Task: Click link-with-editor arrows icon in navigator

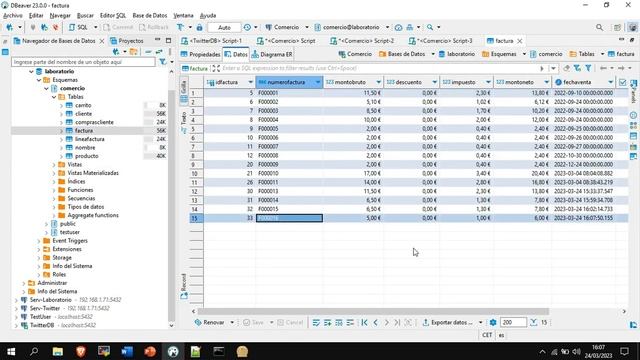Action: click(x=159, y=52)
